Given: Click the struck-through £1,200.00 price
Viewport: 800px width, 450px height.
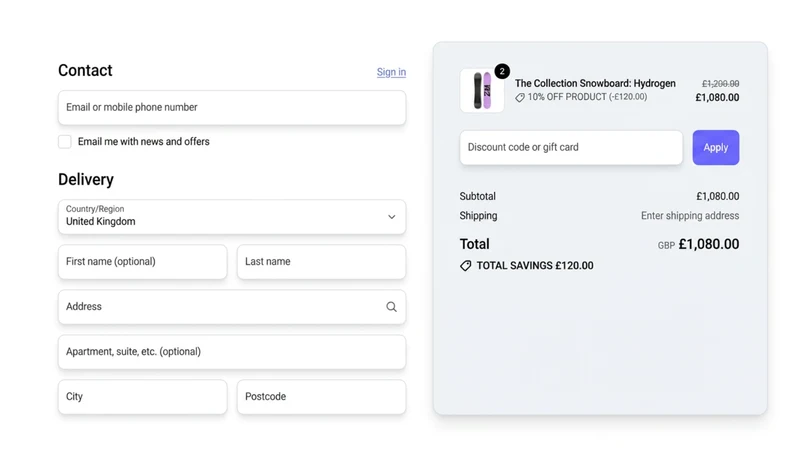Looking at the screenshot, I should (x=720, y=84).
